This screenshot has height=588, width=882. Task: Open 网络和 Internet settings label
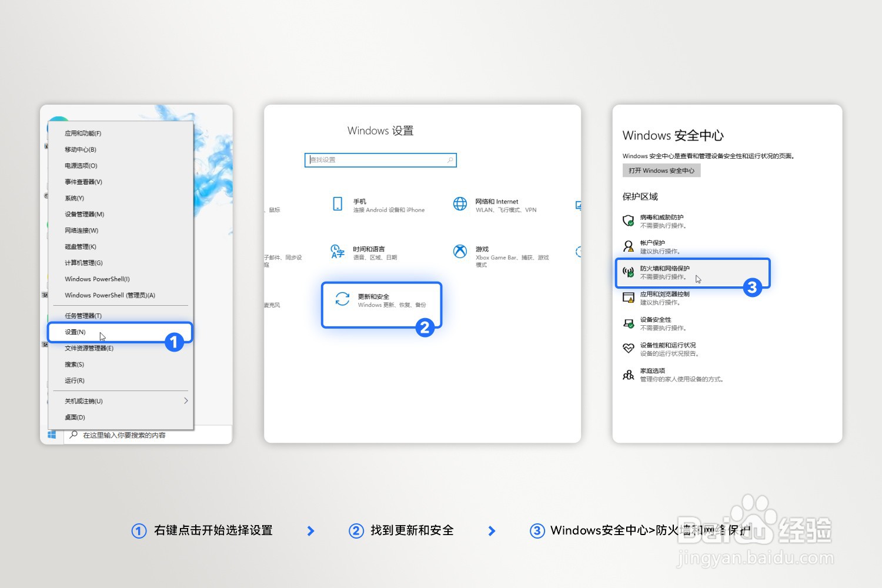(497, 202)
